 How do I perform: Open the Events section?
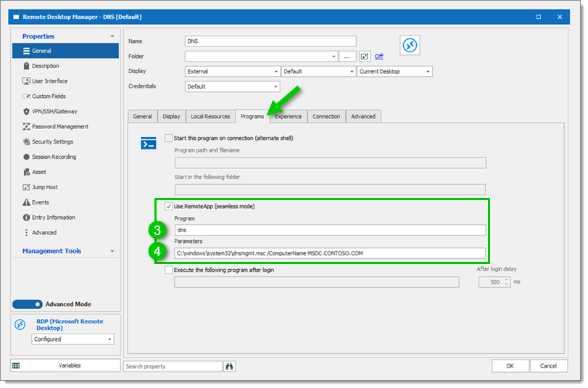[x=36, y=202]
